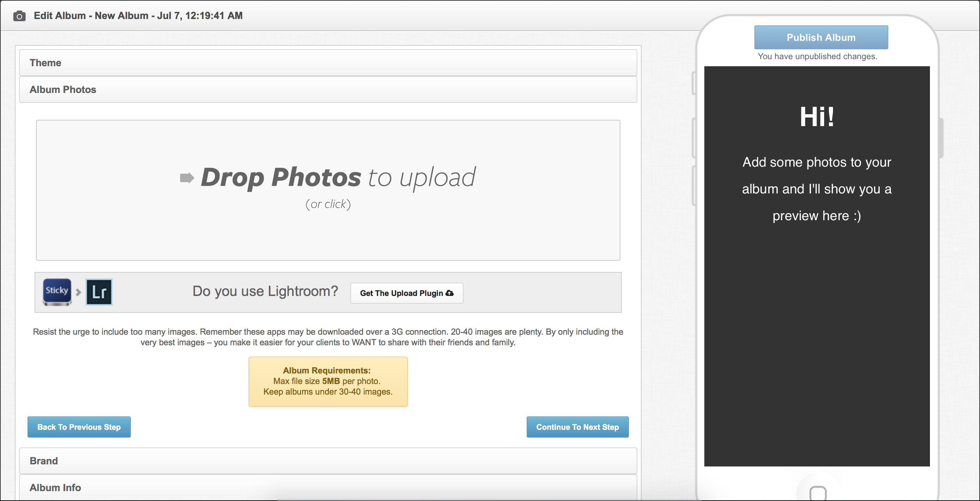Expand the Theme section
The width and height of the screenshot is (980, 501).
328,63
